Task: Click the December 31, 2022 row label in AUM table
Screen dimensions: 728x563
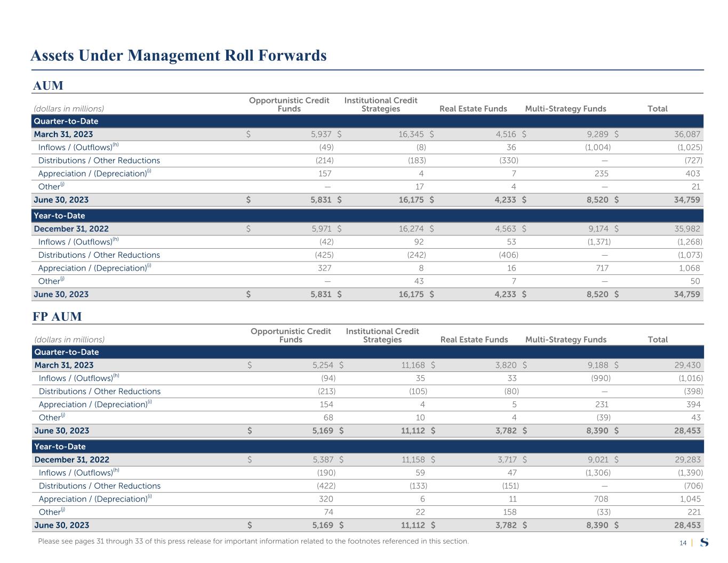Action: (x=71, y=229)
